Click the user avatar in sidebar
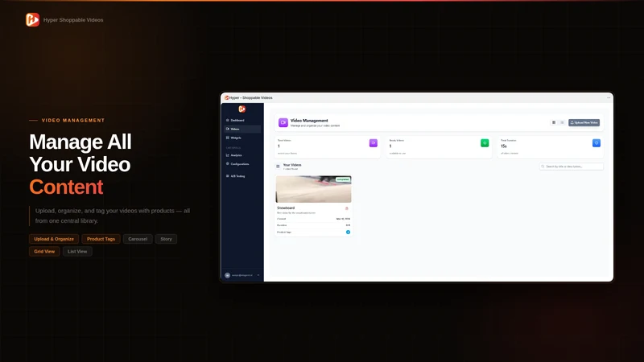Screen dimensions: 644x362 point(228,275)
